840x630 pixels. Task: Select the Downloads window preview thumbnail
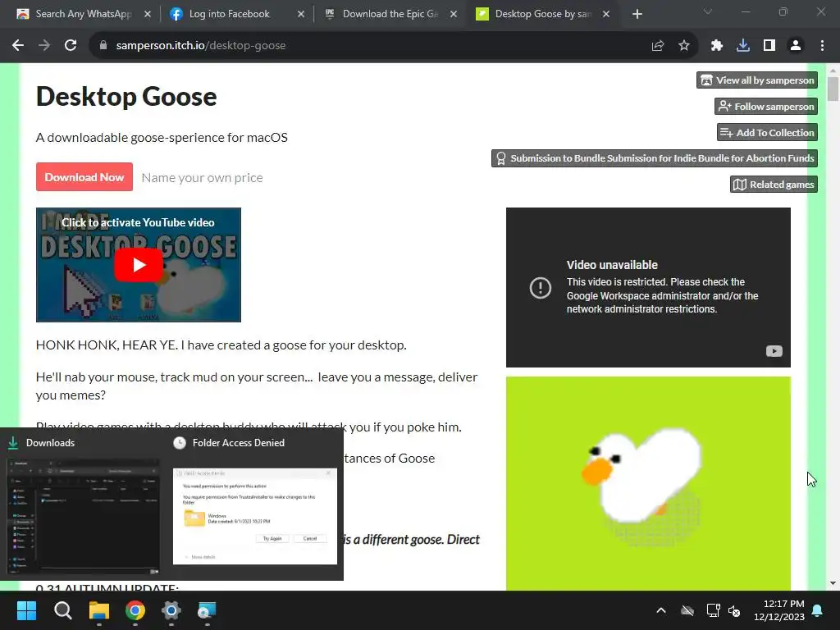[x=83, y=517]
